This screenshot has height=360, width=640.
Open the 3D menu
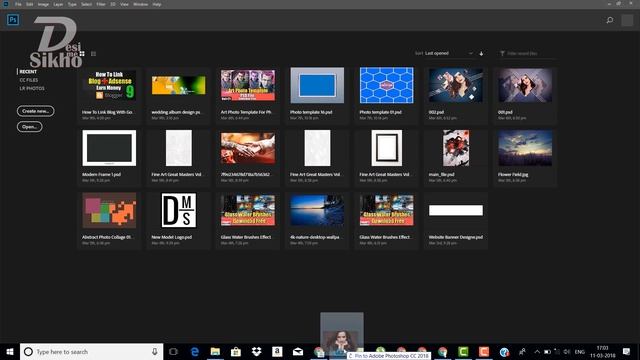pos(113,4)
